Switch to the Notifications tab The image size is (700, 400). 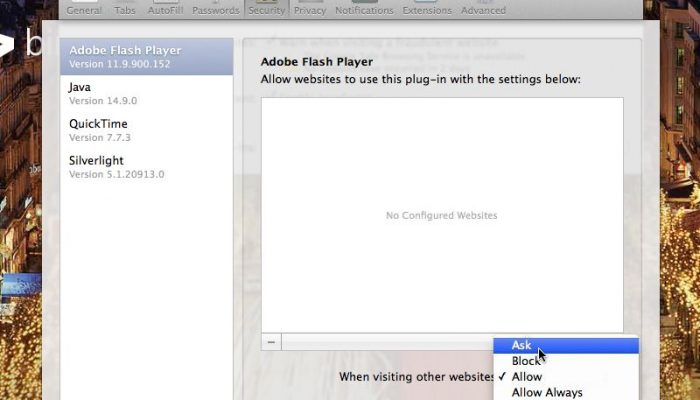[x=364, y=9]
